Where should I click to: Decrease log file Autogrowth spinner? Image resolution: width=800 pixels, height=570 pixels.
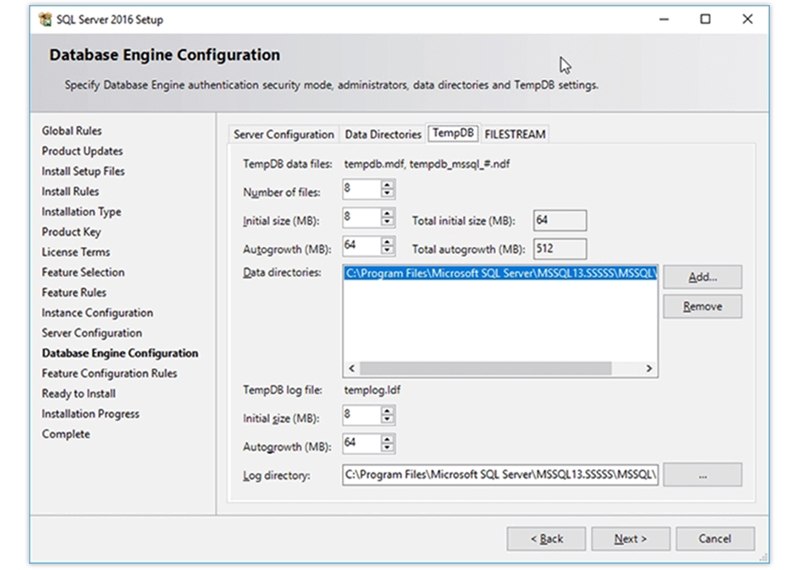click(x=388, y=448)
